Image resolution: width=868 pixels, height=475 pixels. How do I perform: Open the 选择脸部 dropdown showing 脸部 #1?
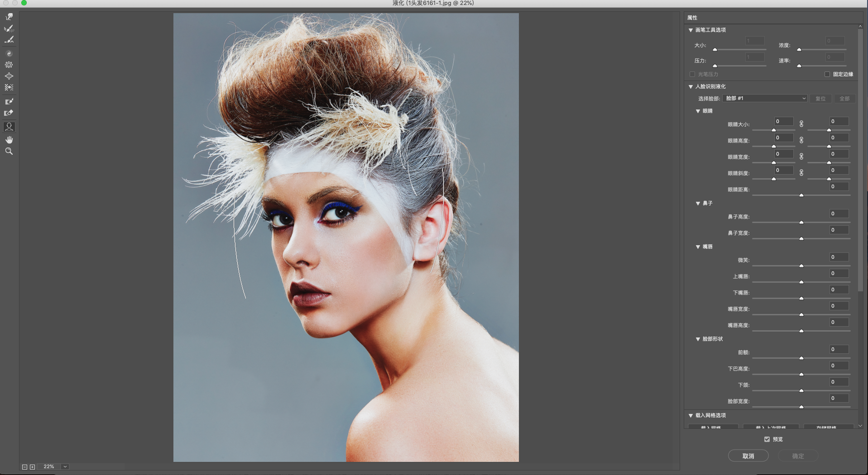tap(766, 98)
